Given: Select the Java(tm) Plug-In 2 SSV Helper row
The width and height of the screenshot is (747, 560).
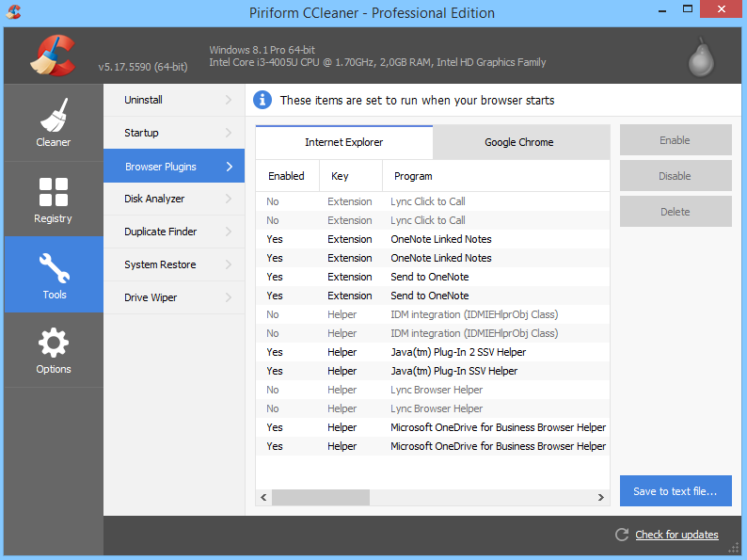Looking at the screenshot, I should pyautogui.click(x=458, y=352).
